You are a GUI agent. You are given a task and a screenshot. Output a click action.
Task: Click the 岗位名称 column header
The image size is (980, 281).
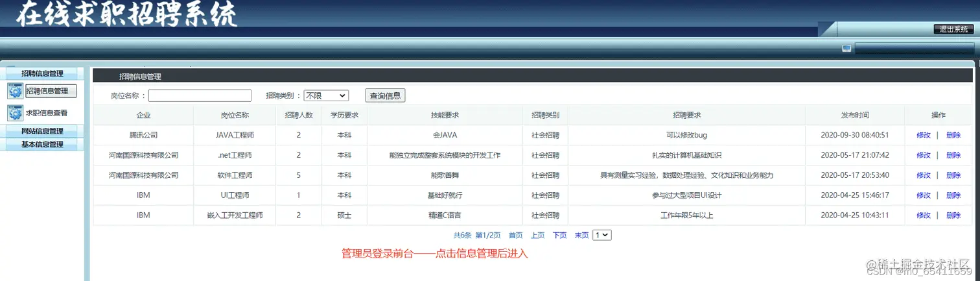click(x=235, y=116)
